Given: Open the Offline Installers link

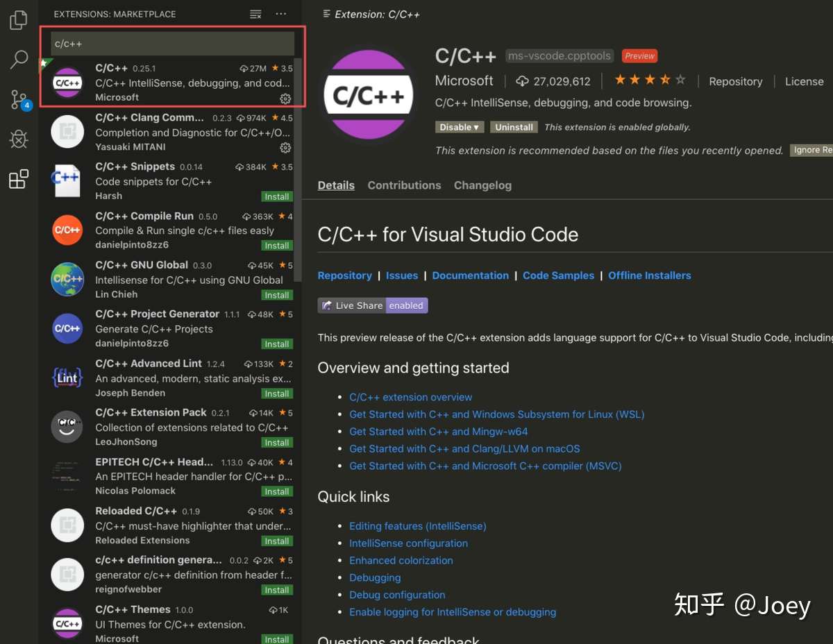Looking at the screenshot, I should (x=649, y=275).
